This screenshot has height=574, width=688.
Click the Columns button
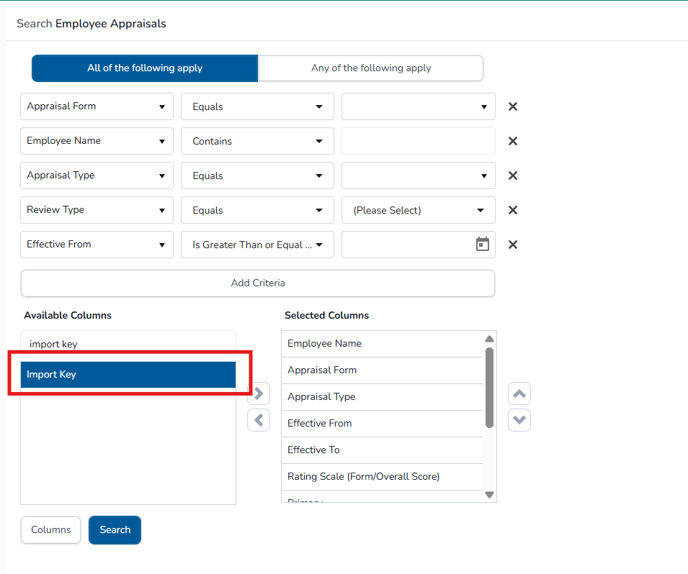(x=51, y=530)
